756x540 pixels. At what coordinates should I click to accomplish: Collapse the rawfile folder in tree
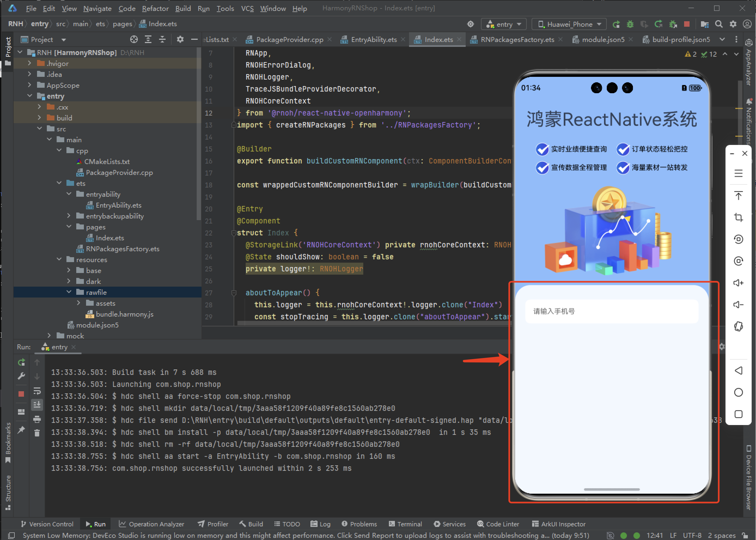click(69, 292)
